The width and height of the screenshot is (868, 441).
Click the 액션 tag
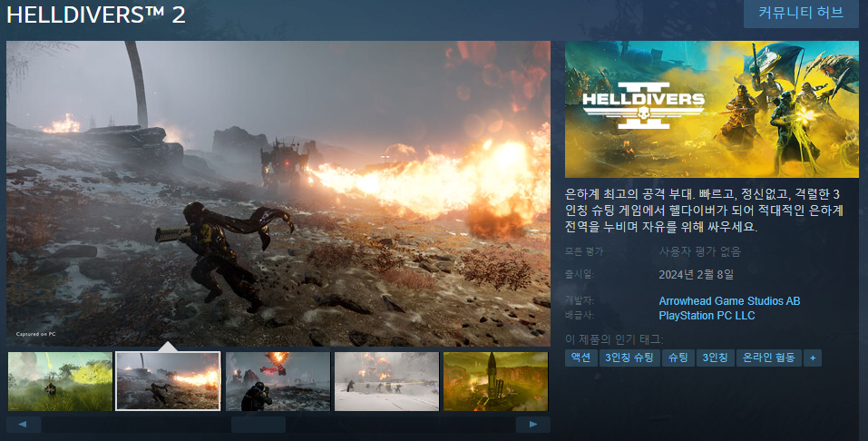pos(580,358)
